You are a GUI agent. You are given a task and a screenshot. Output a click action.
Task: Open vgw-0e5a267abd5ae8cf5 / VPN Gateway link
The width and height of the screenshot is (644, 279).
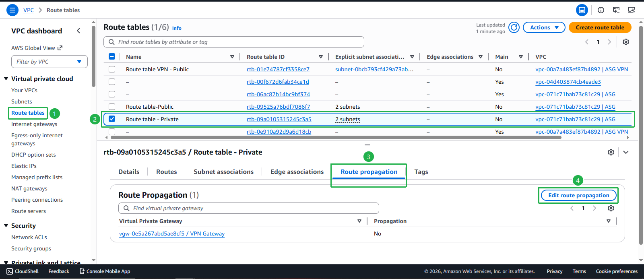pos(172,234)
